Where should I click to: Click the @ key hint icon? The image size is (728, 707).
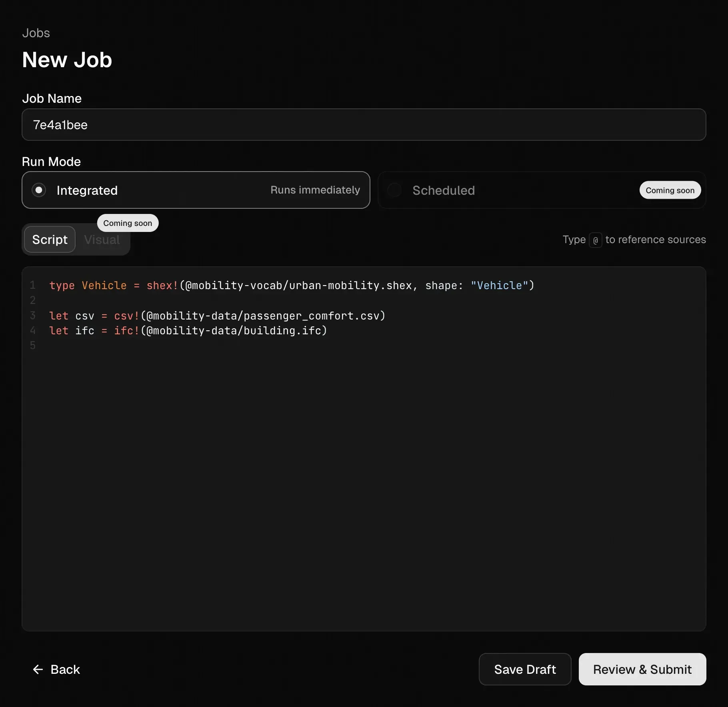(595, 240)
